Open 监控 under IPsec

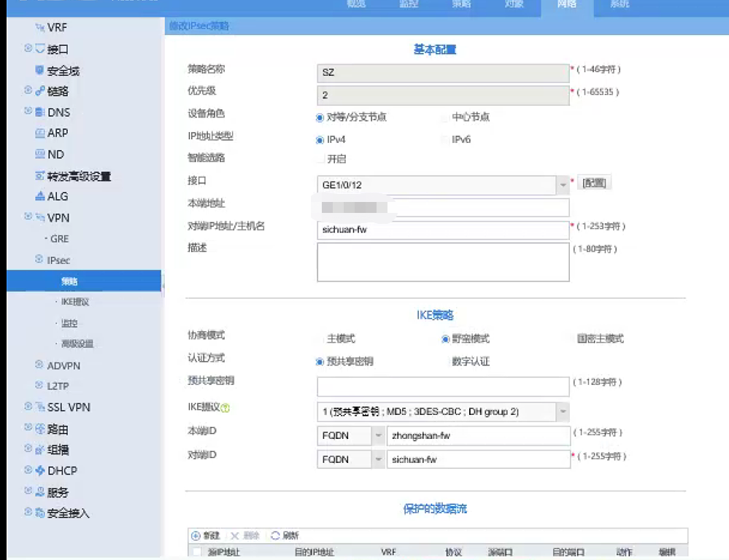pos(69,323)
